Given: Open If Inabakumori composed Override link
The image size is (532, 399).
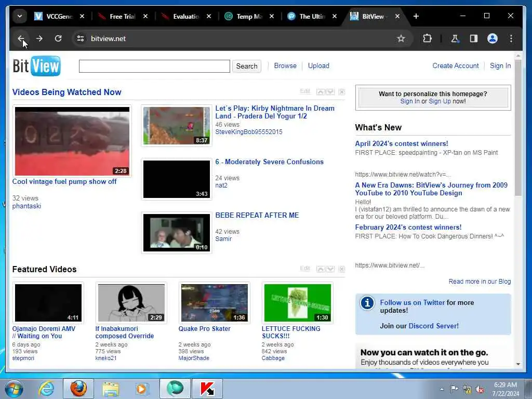Looking at the screenshot, I should click(x=125, y=332).
